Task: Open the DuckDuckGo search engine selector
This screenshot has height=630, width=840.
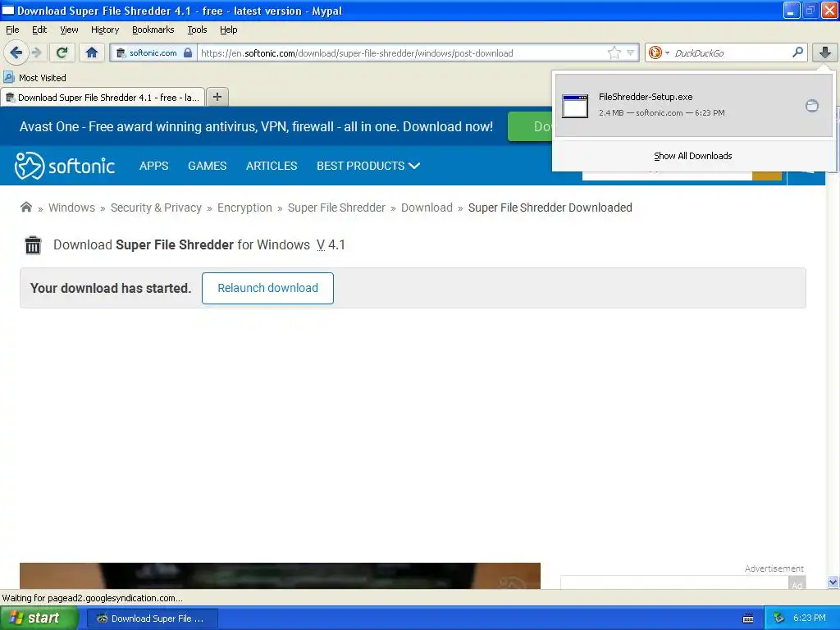Action: (659, 52)
